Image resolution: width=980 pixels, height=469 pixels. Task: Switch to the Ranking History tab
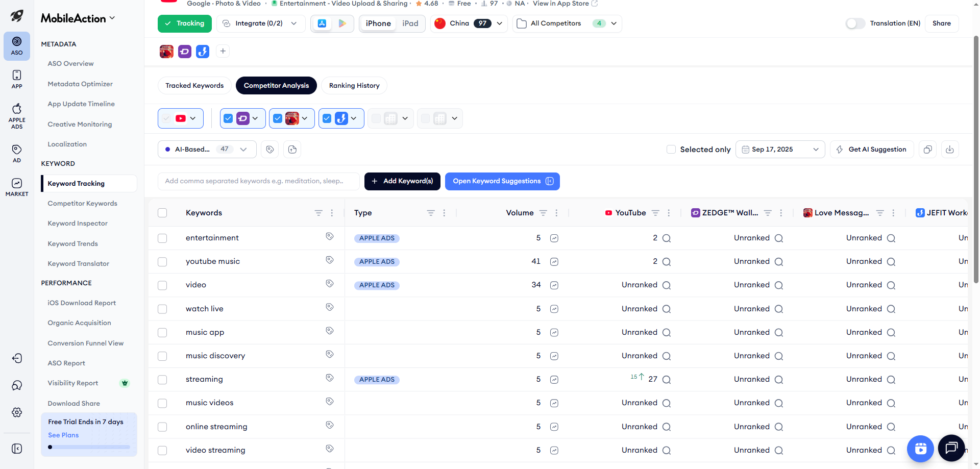coord(354,86)
